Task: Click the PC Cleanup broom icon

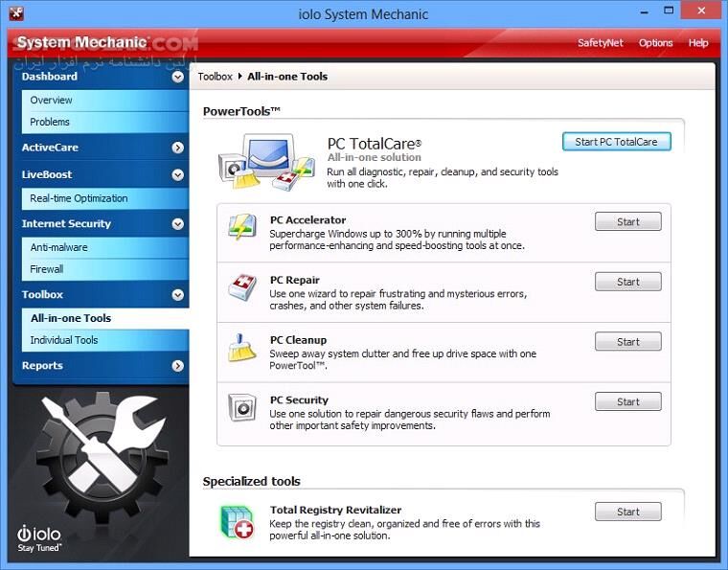Action: coord(241,347)
